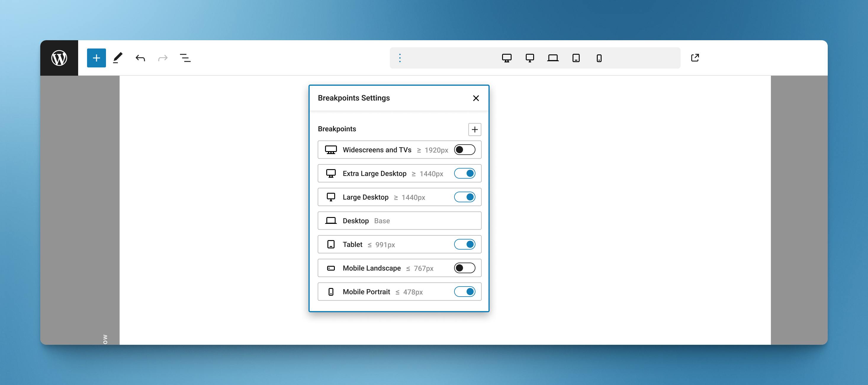This screenshot has height=385, width=868.
Task: Switch preview to Tablet device
Action: tap(576, 58)
